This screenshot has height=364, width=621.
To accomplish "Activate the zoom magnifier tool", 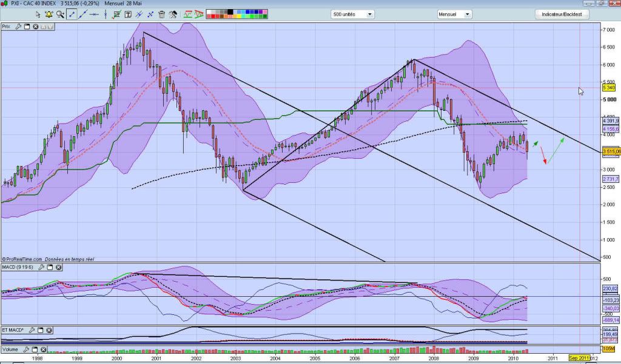I will click(59, 14).
